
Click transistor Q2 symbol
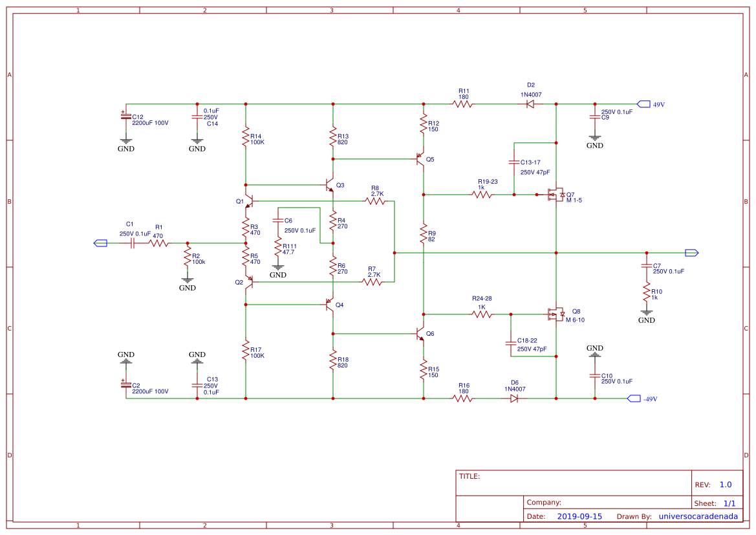(x=249, y=282)
